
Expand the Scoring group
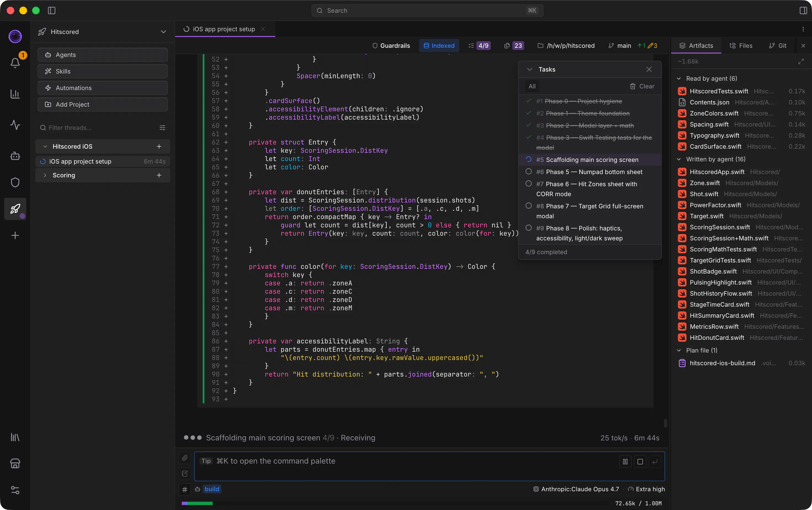click(x=45, y=175)
